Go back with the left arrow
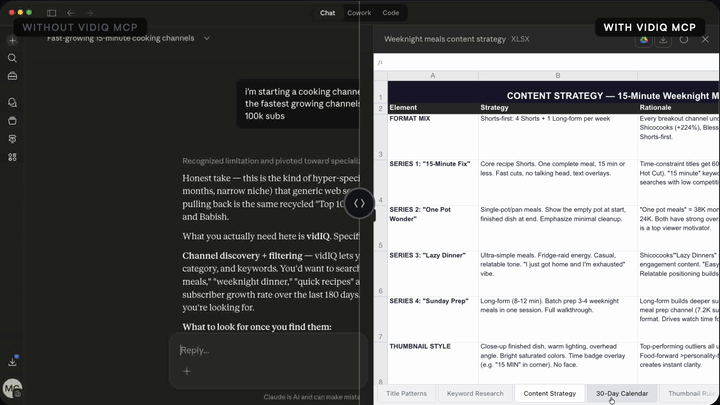This screenshot has height=405, width=720. click(70, 13)
